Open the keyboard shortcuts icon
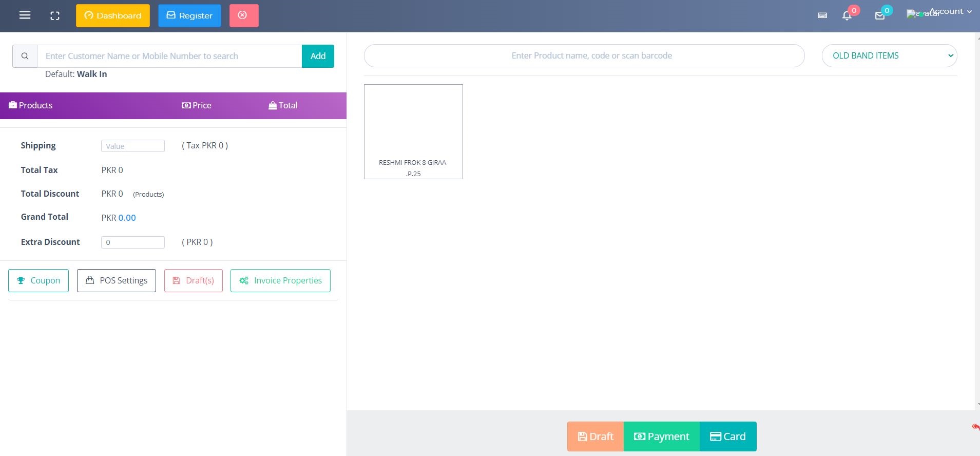980x456 pixels. [822, 15]
